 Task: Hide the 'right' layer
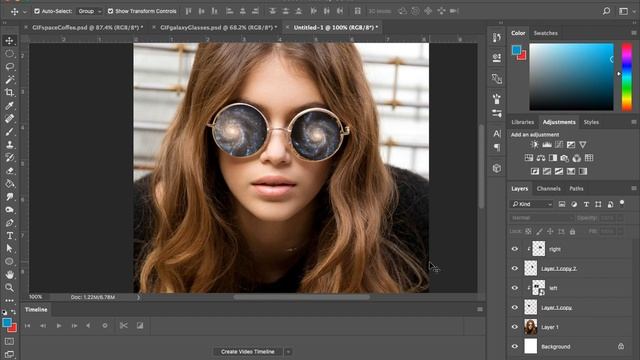coord(515,249)
